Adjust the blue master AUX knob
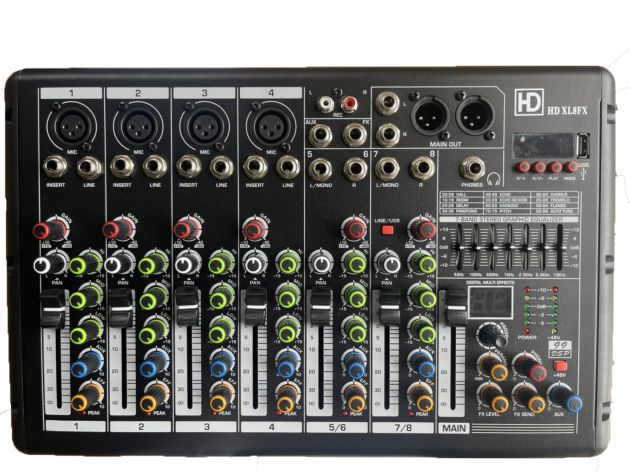Screen dimensions: 630x472 (566, 398)
